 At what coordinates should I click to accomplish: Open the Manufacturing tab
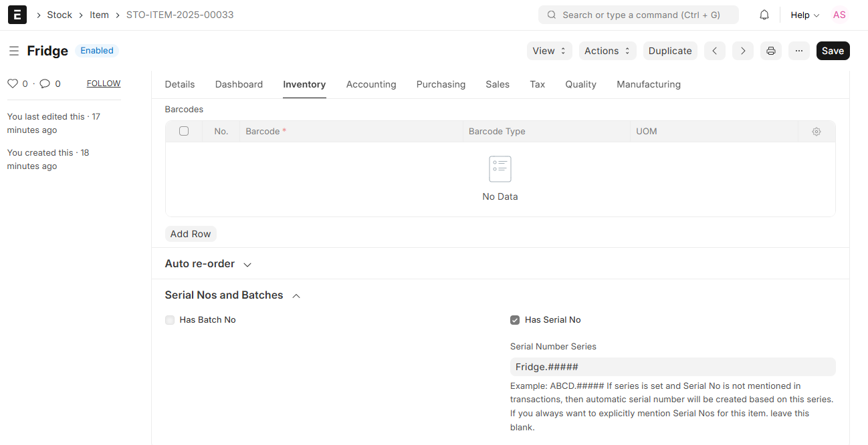click(x=648, y=84)
